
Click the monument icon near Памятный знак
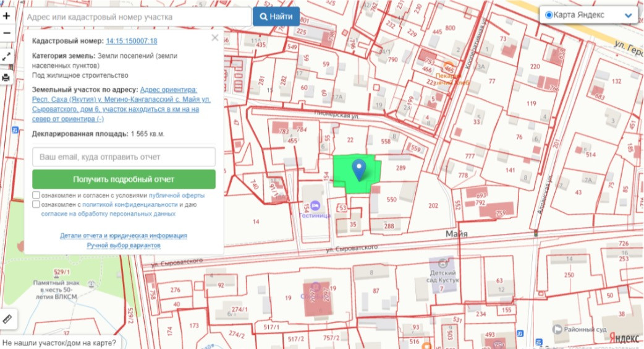pos(91,284)
